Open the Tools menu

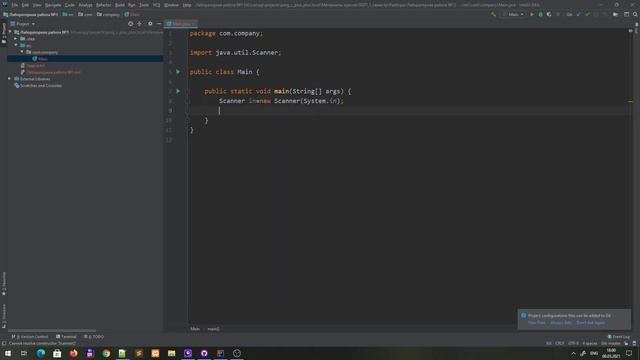(144, 5)
